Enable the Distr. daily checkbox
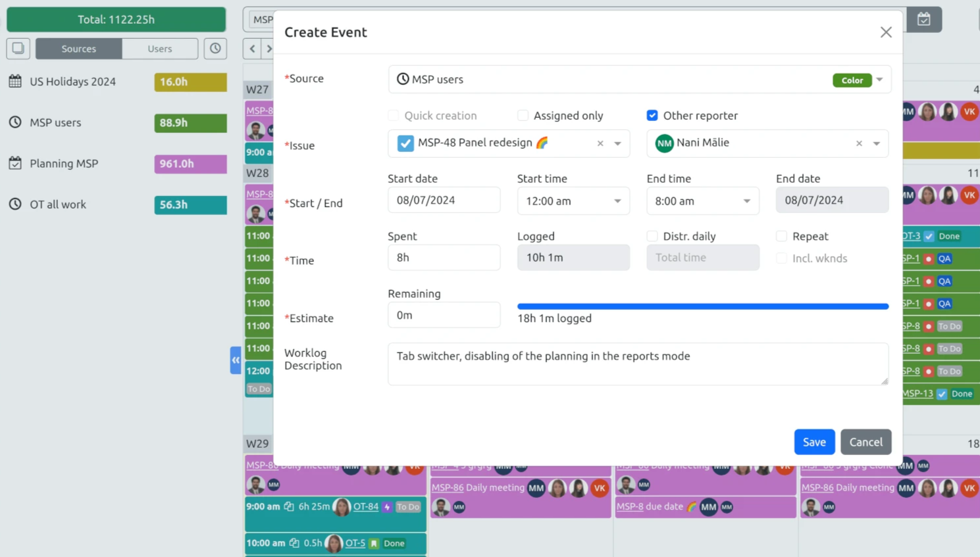 tap(652, 236)
